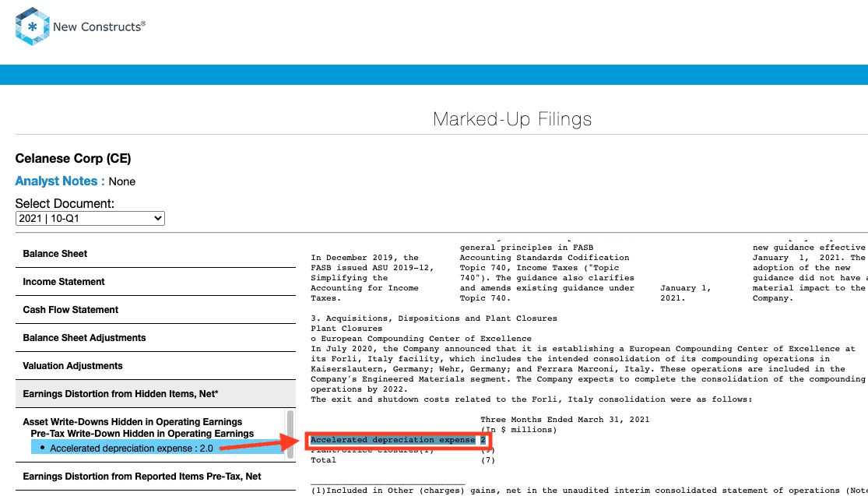Click 'None' beside Analyst Notes
Image resolution: width=868 pixels, height=496 pixels.
[121, 181]
